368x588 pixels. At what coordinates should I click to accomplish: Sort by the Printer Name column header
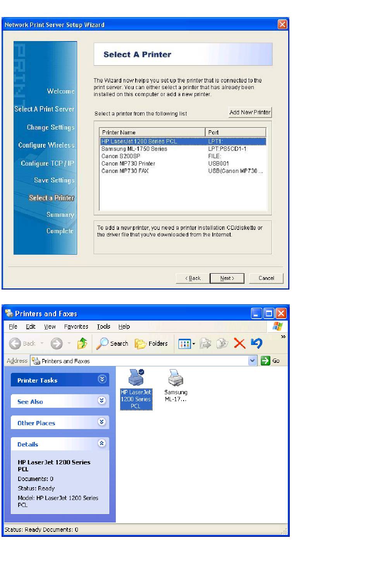point(152,132)
